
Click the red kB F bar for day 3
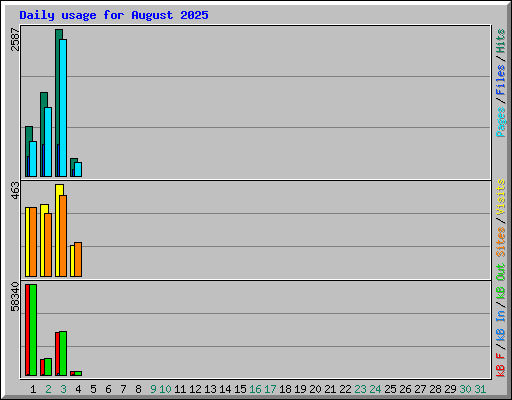(57, 354)
